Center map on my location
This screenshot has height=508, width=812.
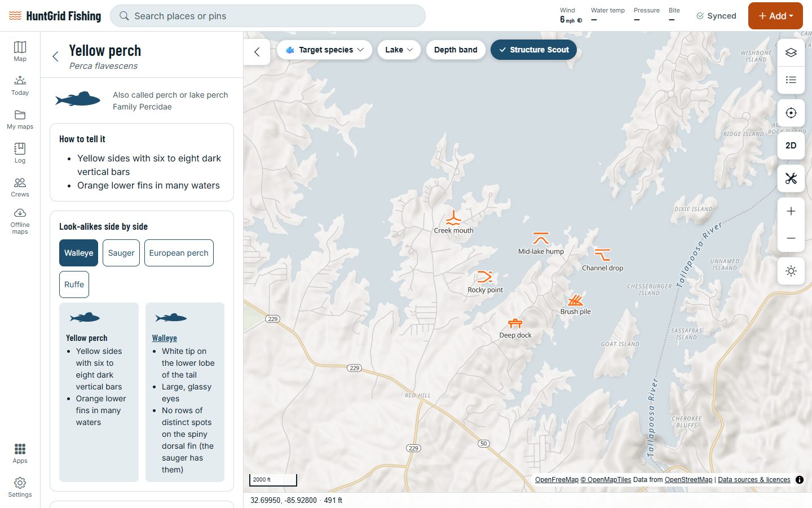coord(791,113)
